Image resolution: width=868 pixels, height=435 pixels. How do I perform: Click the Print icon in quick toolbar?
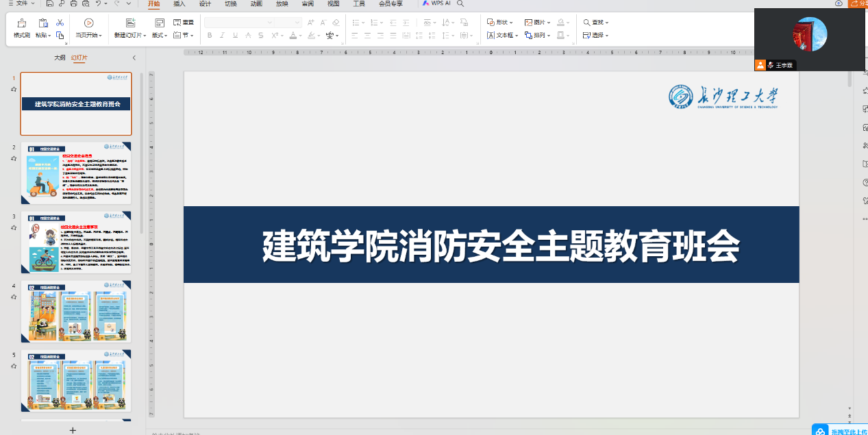[73, 3]
